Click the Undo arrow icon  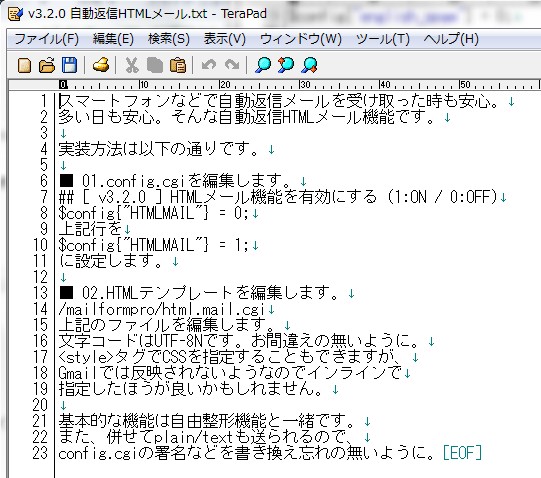click(x=209, y=65)
